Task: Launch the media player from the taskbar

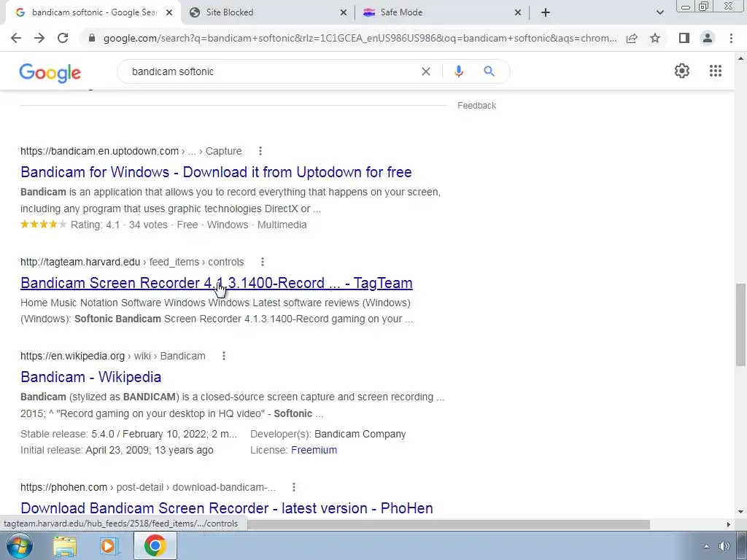Action: (x=109, y=545)
